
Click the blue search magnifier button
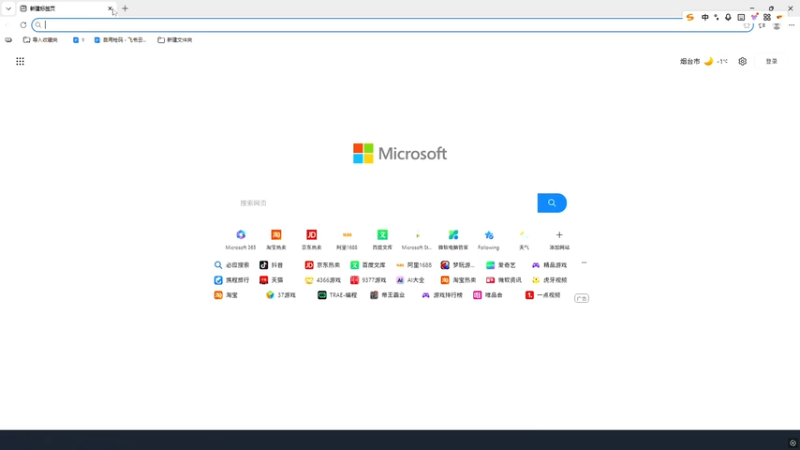tap(552, 203)
